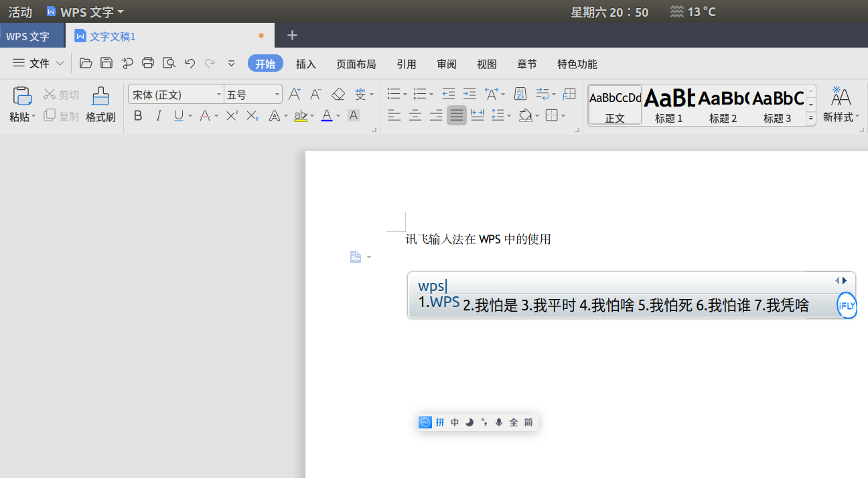The height and width of the screenshot is (478, 868).
Task: Toggle character shading on text
Action: 354,115
